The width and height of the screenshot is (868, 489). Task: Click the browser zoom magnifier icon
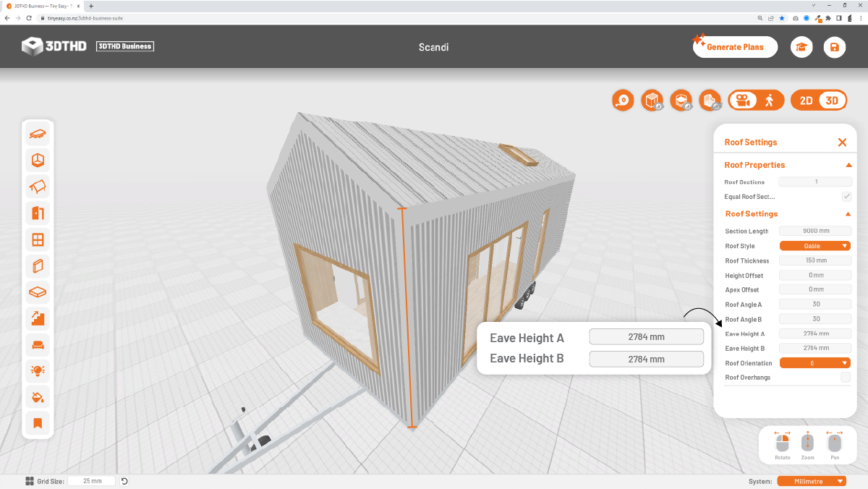point(760,17)
